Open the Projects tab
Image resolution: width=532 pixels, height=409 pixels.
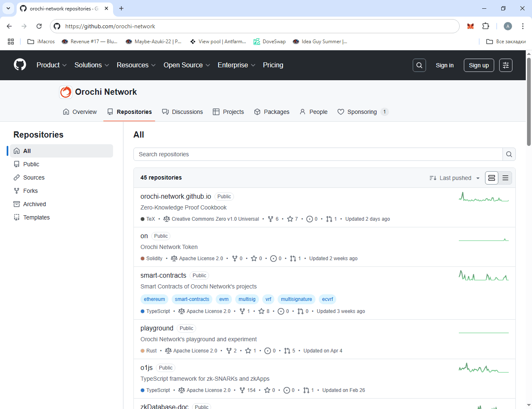tap(228, 112)
